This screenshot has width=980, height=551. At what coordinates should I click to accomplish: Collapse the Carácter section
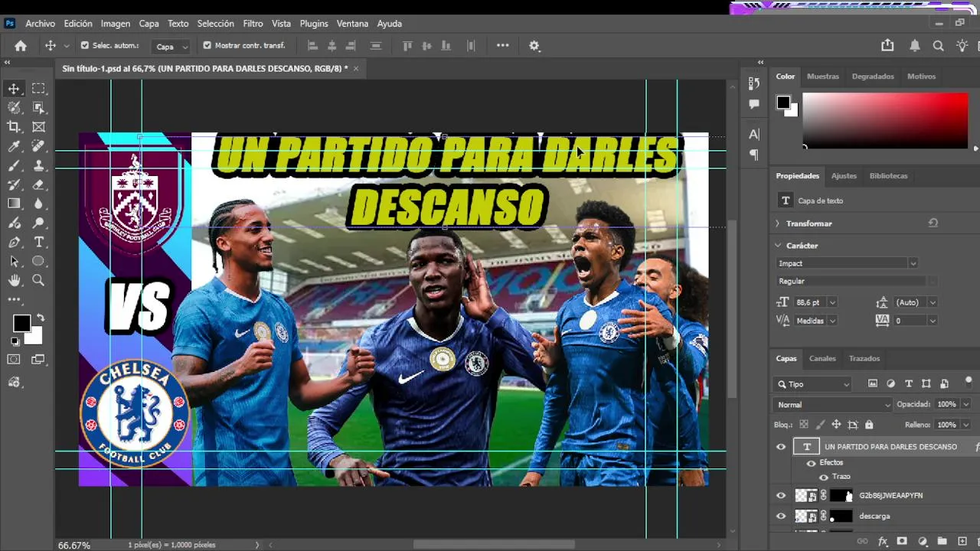(x=778, y=246)
